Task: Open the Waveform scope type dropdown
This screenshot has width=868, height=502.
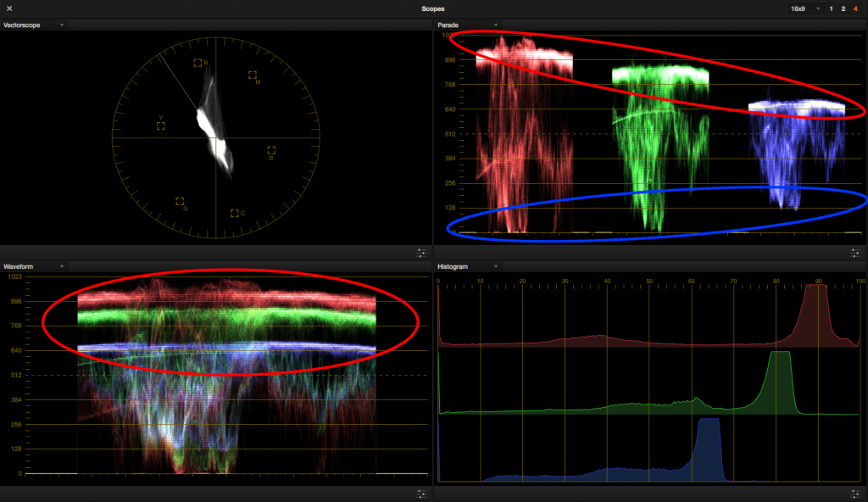Action: click(62, 266)
